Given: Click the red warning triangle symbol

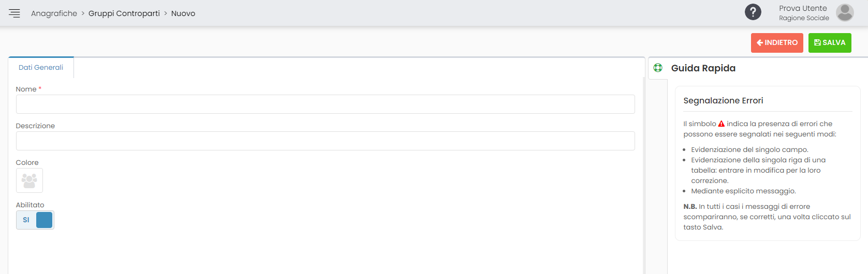Looking at the screenshot, I should (x=722, y=124).
